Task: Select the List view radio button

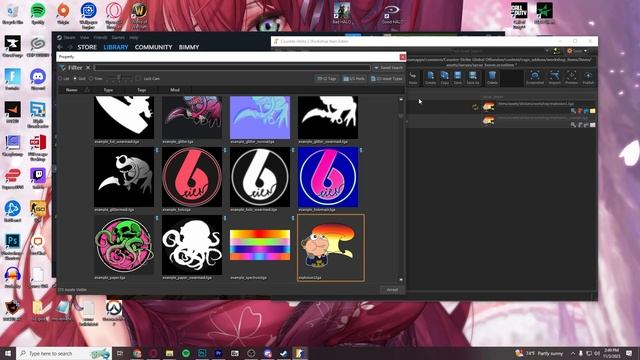Action: pos(60,78)
